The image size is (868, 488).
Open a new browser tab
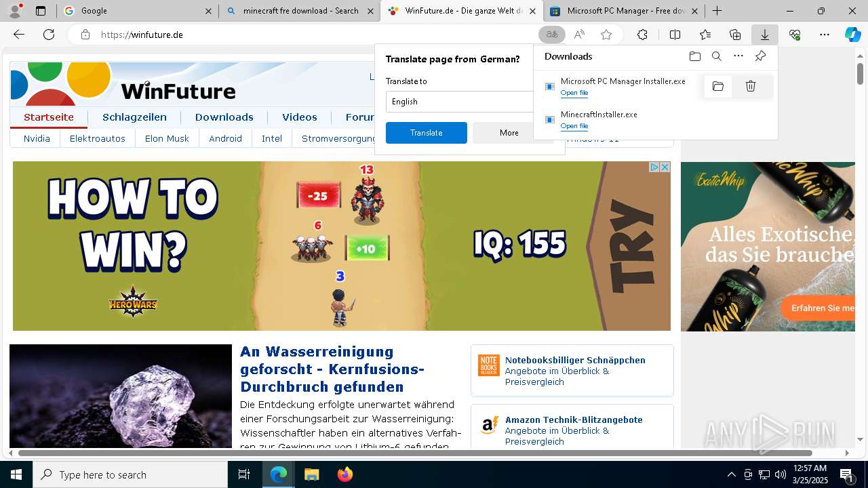pos(717,11)
